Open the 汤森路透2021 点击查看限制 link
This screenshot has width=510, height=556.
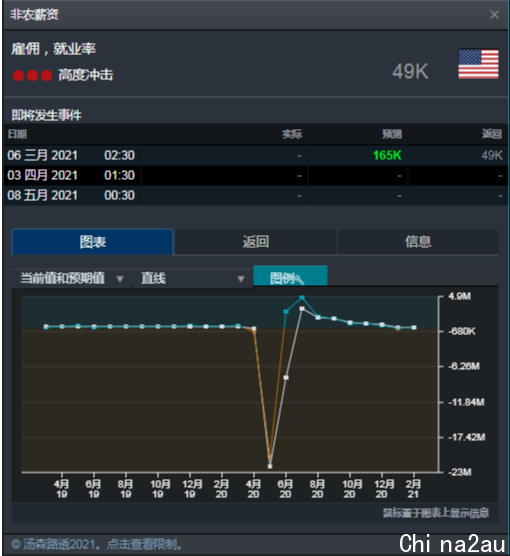[96, 544]
